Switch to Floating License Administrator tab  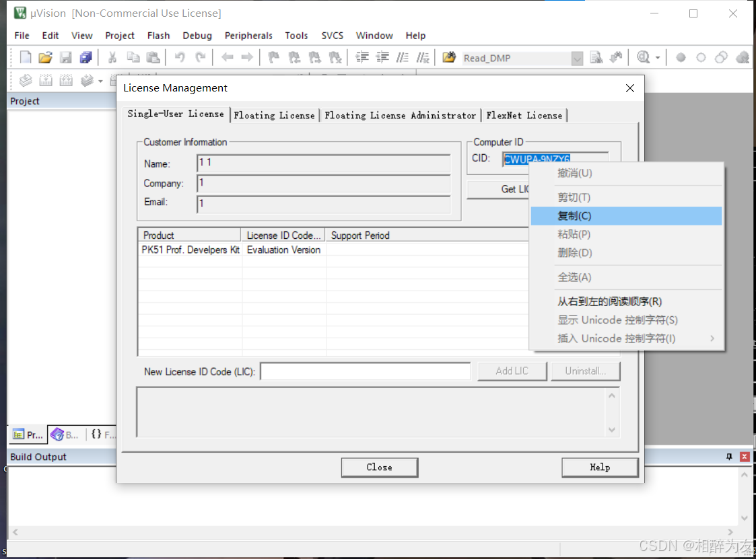[x=400, y=115]
